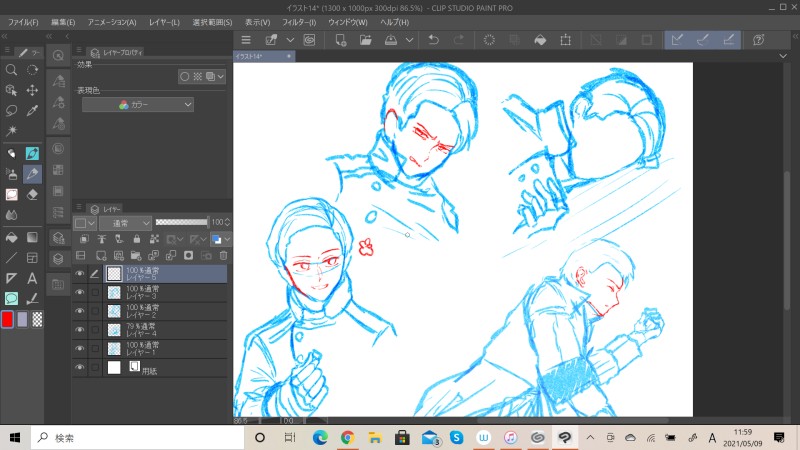Select the Move layer tool
This screenshot has width=800, height=450.
click(x=32, y=90)
